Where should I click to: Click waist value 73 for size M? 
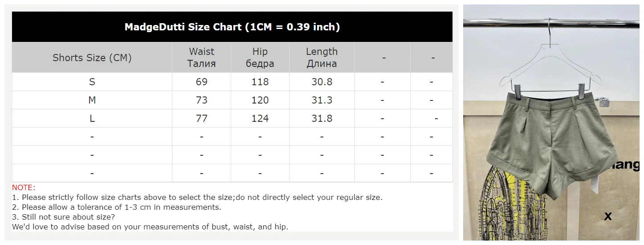click(201, 100)
